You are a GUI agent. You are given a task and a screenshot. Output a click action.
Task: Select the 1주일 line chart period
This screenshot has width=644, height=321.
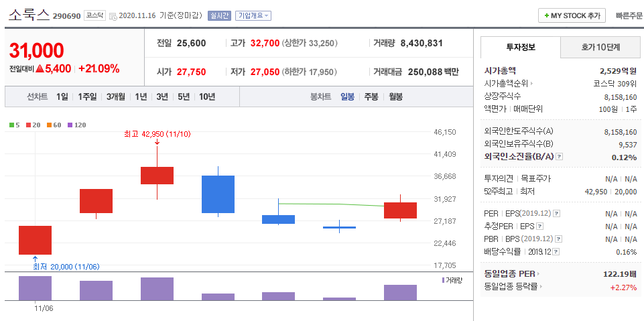pyautogui.click(x=87, y=97)
